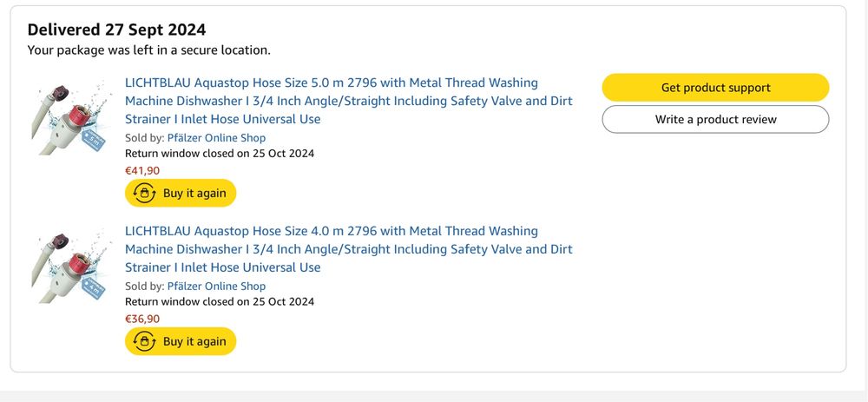Click the €36,90 price text
Viewport: 868px width, 402px height.
tap(142, 319)
